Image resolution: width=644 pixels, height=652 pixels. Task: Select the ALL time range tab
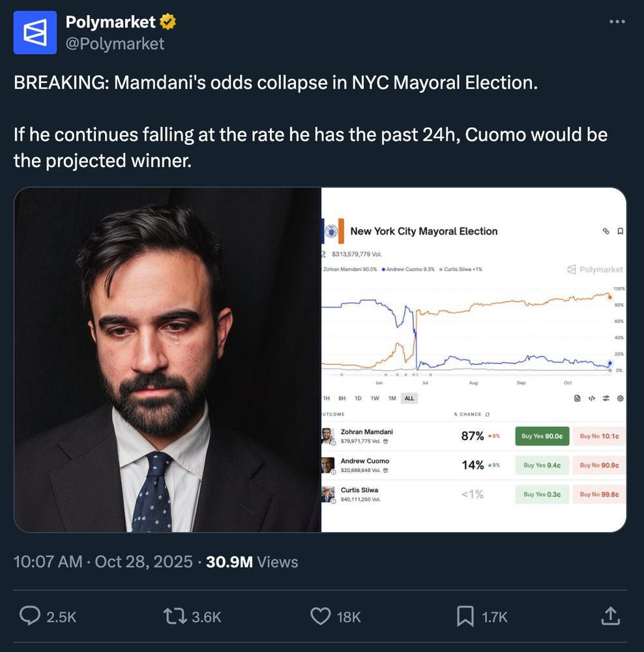pyautogui.click(x=409, y=398)
